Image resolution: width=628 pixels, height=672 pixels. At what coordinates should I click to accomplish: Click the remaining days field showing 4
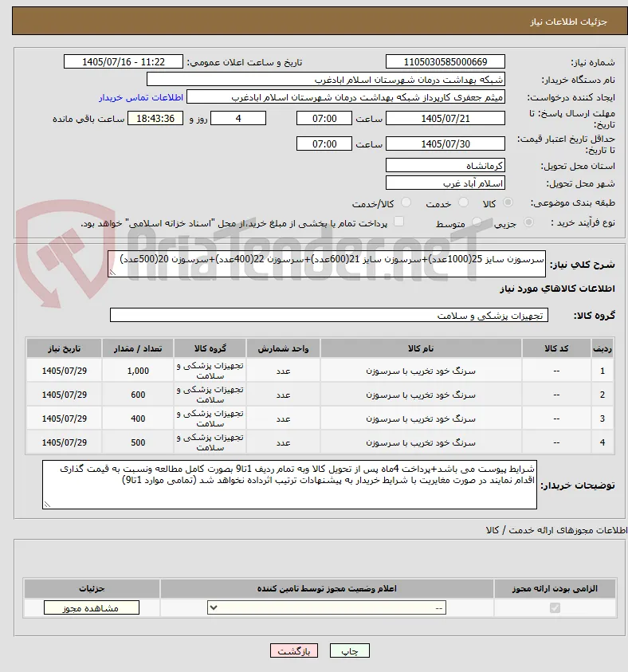238,118
